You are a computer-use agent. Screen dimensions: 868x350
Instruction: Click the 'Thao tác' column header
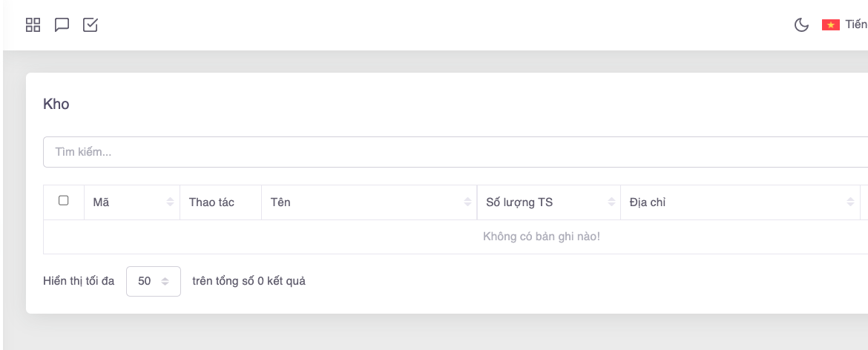pos(211,202)
